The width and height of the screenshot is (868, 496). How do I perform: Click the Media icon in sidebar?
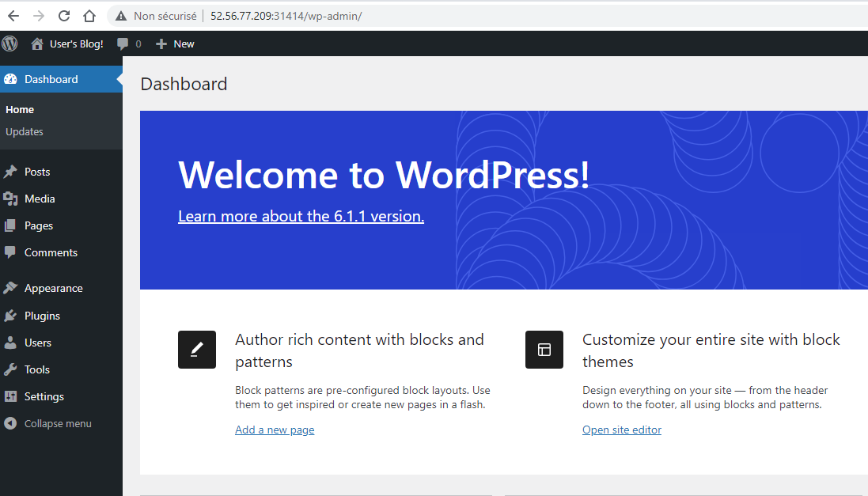coord(10,199)
